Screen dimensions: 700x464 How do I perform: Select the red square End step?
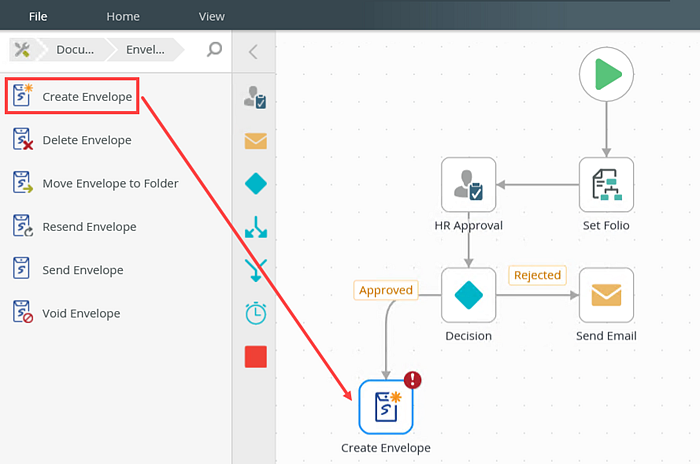pos(255,356)
